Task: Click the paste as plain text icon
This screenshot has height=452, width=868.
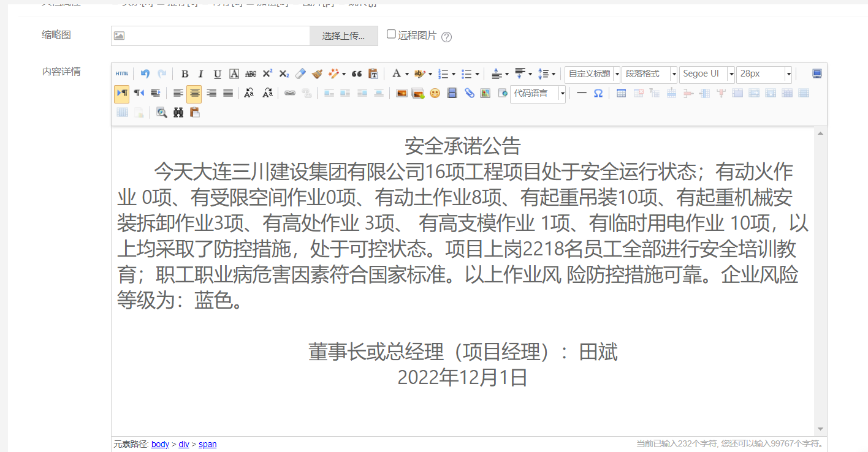Action: (373, 74)
